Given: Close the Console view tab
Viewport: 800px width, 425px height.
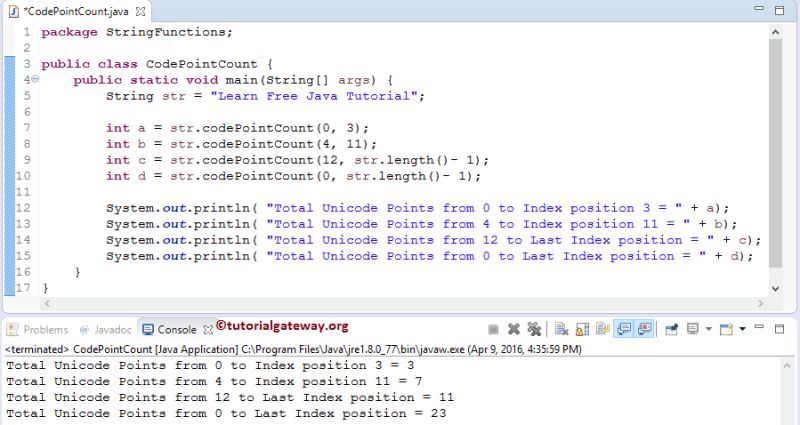Looking at the screenshot, I should click(x=208, y=330).
